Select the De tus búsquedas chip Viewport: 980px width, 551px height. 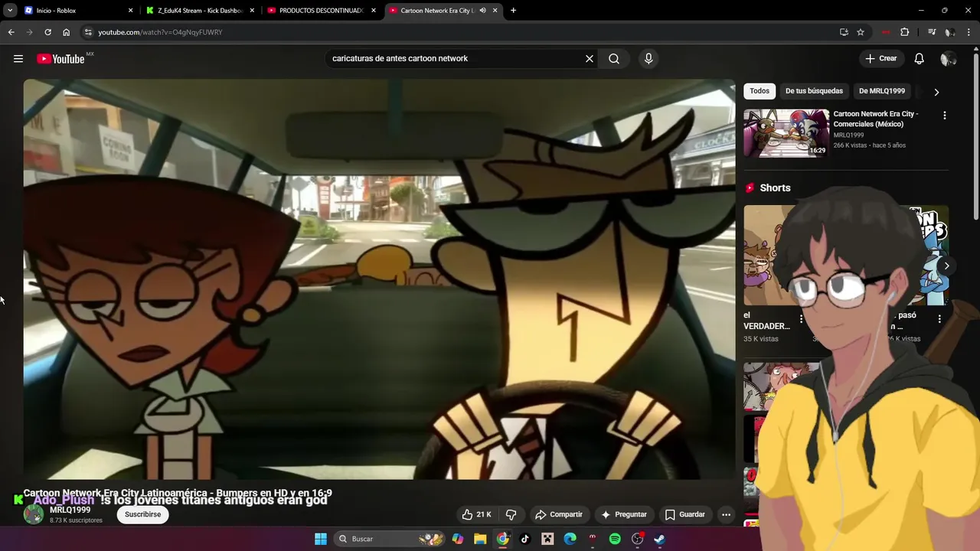click(x=814, y=91)
